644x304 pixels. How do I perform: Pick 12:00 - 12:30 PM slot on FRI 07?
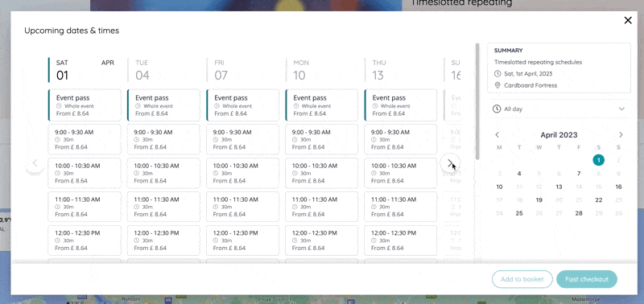(x=243, y=240)
